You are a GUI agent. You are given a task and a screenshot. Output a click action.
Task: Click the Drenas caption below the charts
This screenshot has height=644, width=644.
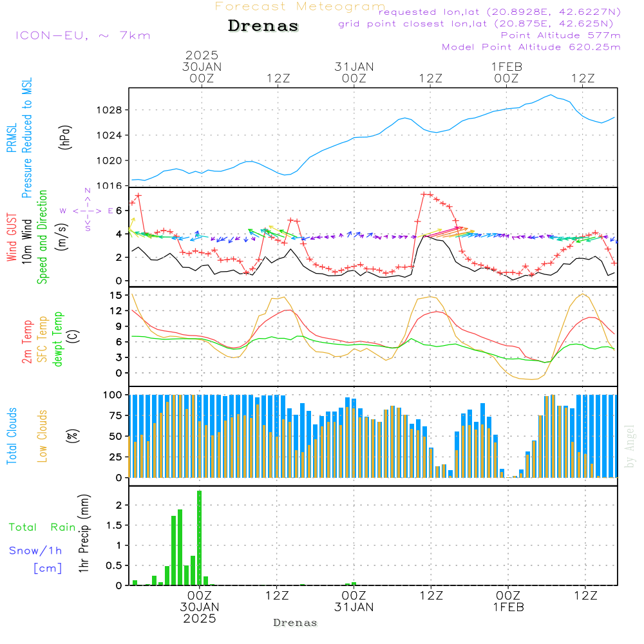pos(296,623)
